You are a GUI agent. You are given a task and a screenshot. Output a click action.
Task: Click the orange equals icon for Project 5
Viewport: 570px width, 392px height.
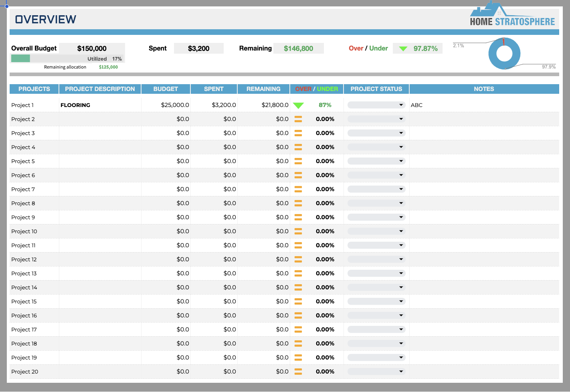click(x=298, y=161)
